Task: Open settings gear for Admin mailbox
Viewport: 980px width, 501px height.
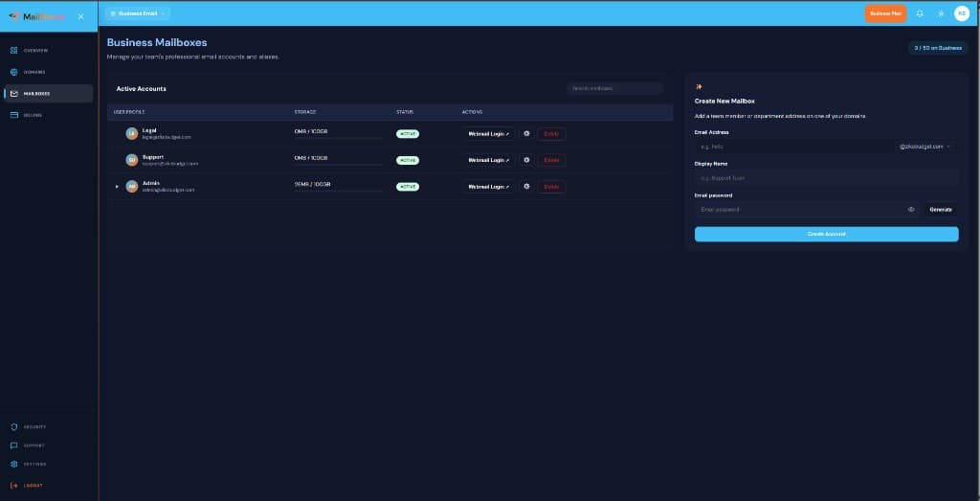Action: click(x=526, y=187)
